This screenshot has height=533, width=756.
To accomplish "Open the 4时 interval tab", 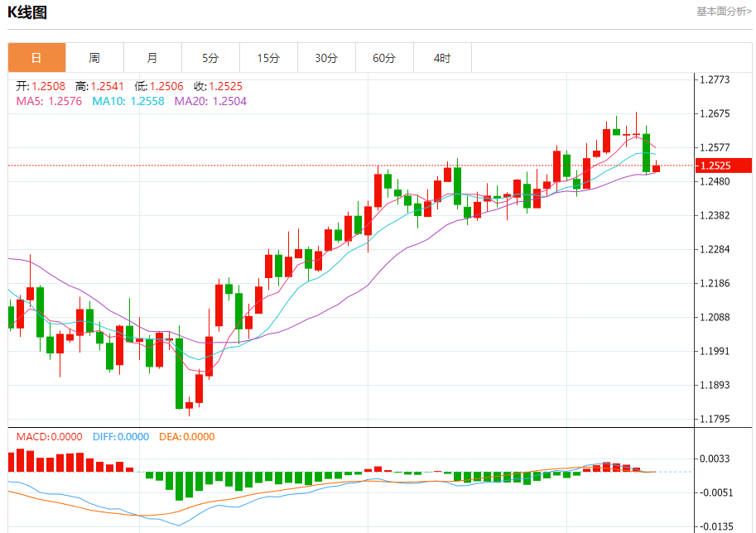I will 442,58.
